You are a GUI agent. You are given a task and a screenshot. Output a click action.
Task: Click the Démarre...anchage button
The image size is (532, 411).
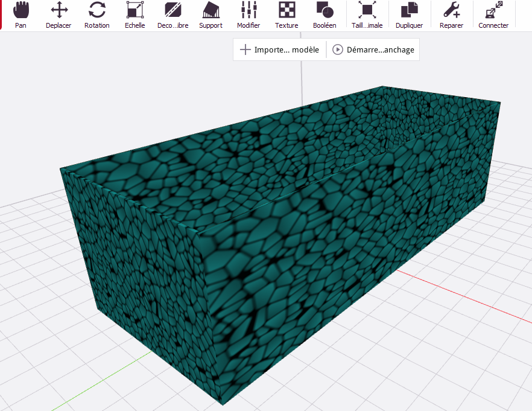click(x=373, y=49)
